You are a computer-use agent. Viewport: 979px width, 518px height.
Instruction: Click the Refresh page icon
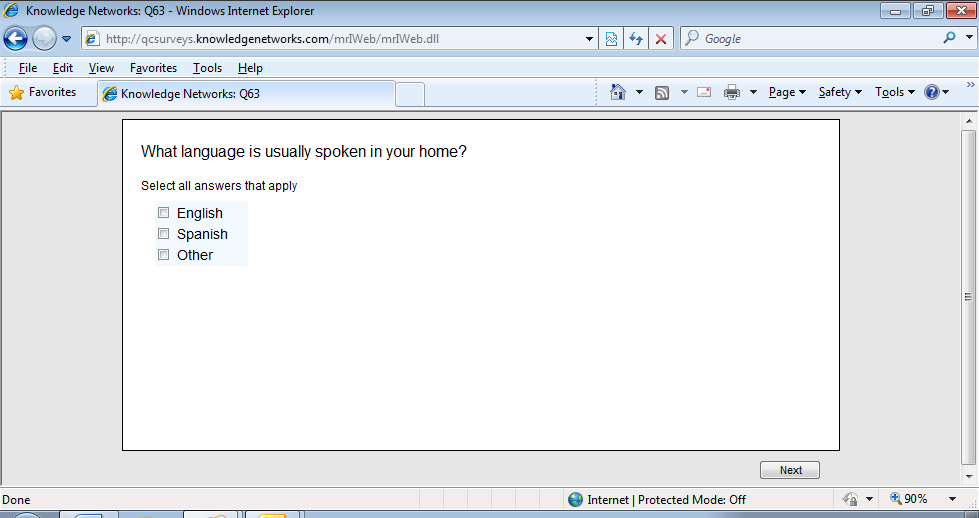636,39
